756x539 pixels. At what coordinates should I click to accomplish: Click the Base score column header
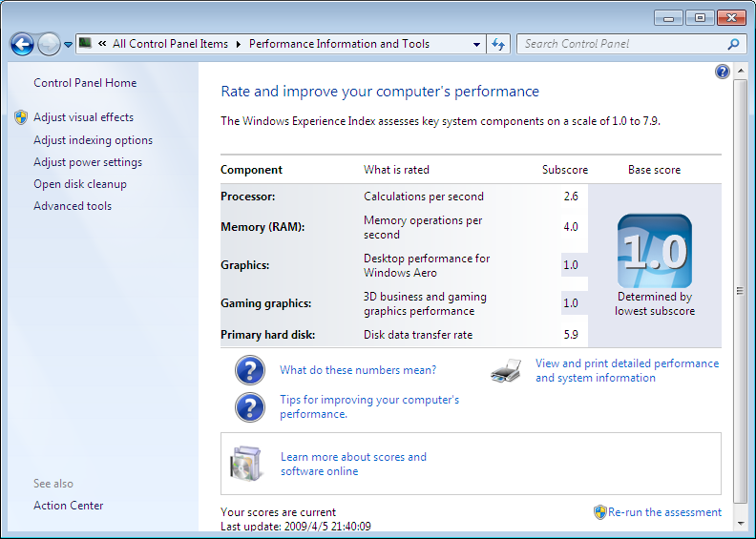click(x=654, y=170)
